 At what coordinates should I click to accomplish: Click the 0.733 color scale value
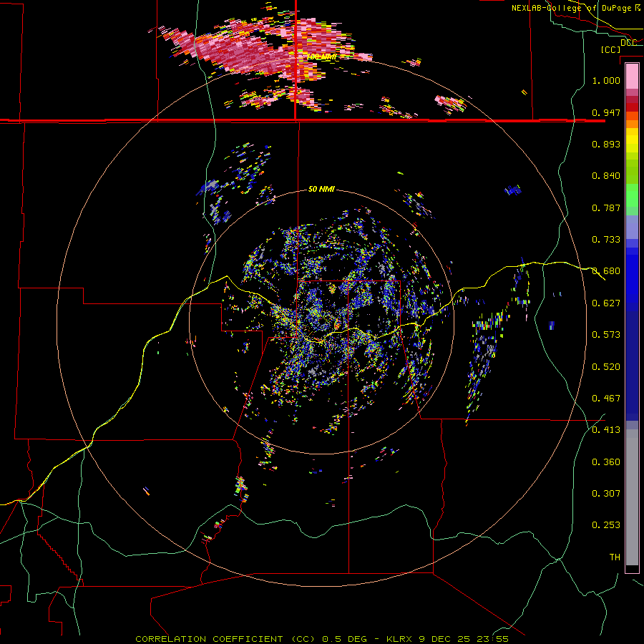606,240
